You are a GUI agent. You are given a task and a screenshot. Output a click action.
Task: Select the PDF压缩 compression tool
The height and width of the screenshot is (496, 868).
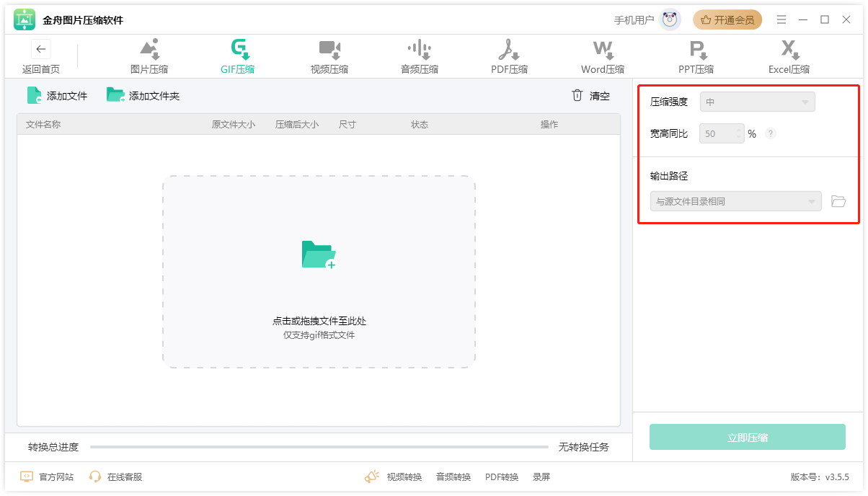pos(509,56)
